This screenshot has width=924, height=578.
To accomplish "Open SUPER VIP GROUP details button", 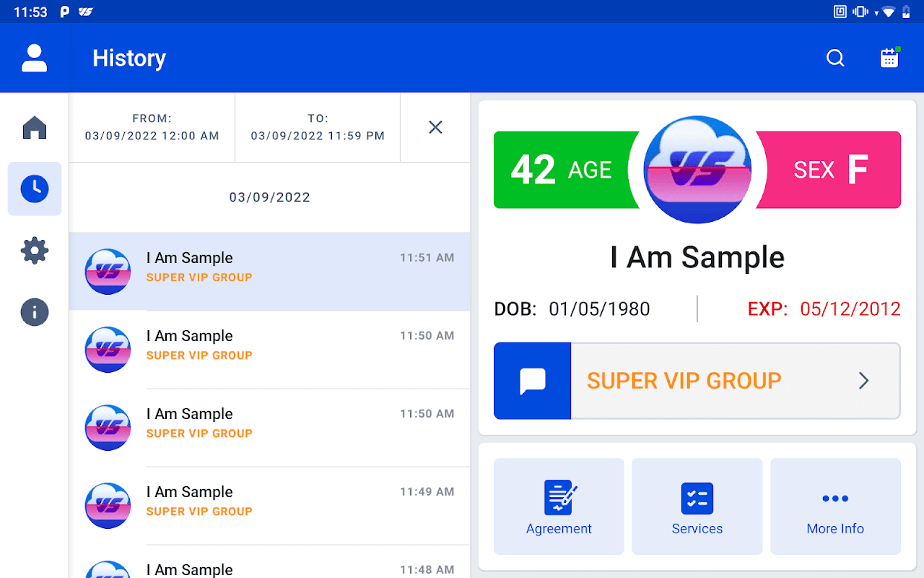I will [x=697, y=381].
